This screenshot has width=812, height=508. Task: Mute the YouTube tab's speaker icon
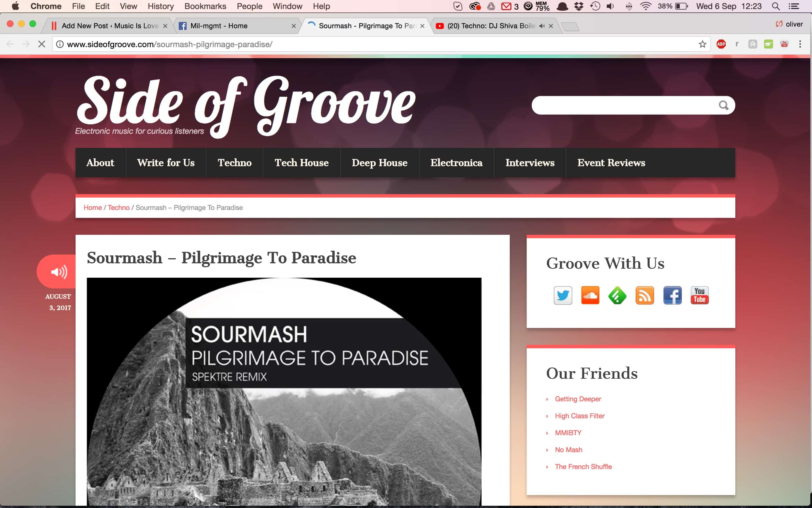tap(542, 26)
